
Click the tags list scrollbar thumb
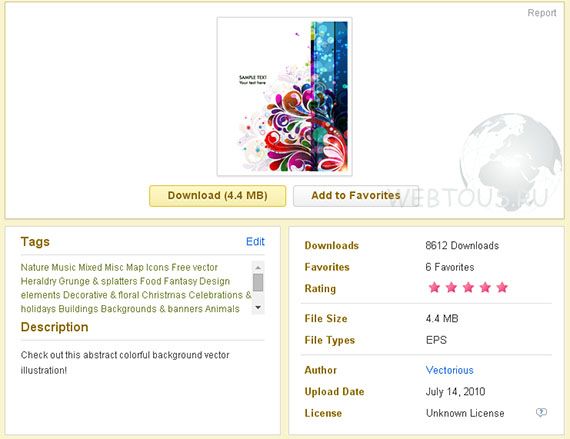258,282
